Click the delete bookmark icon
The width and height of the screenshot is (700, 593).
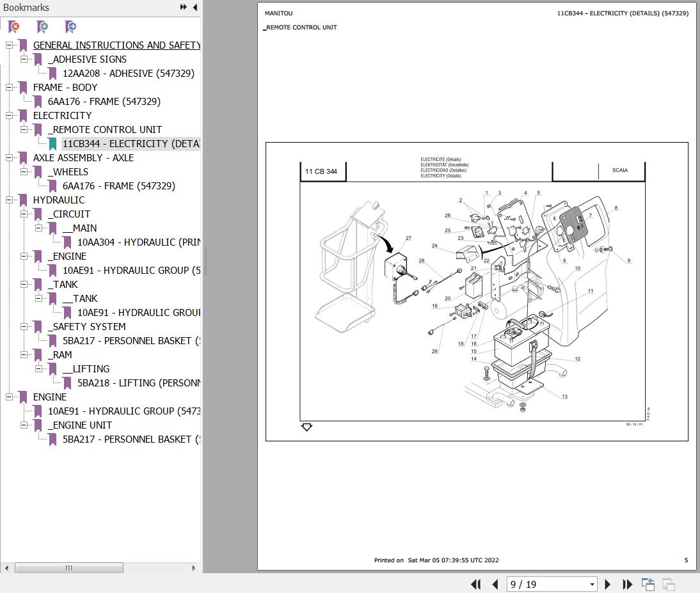13,27
